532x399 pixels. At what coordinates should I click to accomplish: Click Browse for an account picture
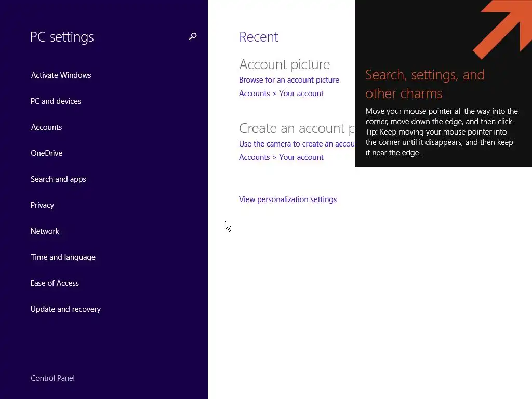[x=289, y=80]
